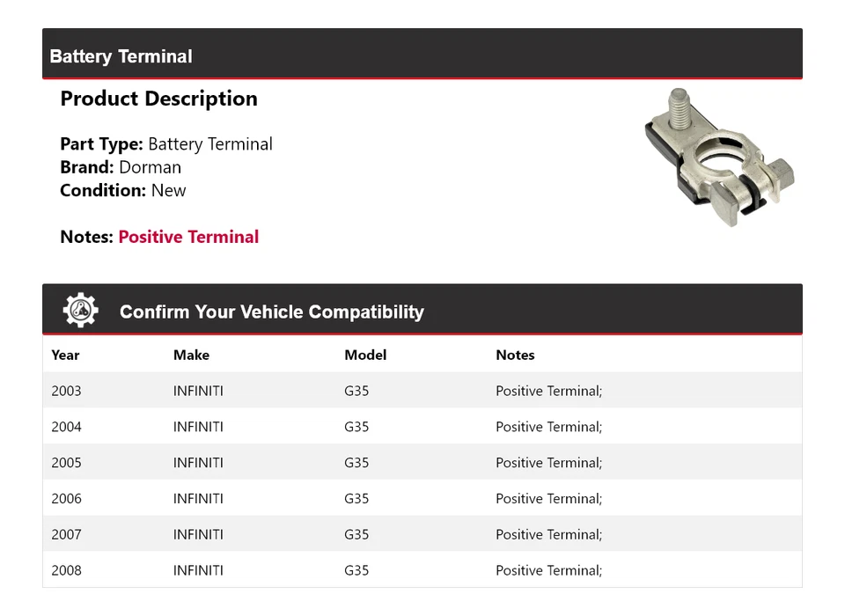This screenshot has width=845, height=616.
Task: Click the 2004 year cell
Action: coord(66,427)
